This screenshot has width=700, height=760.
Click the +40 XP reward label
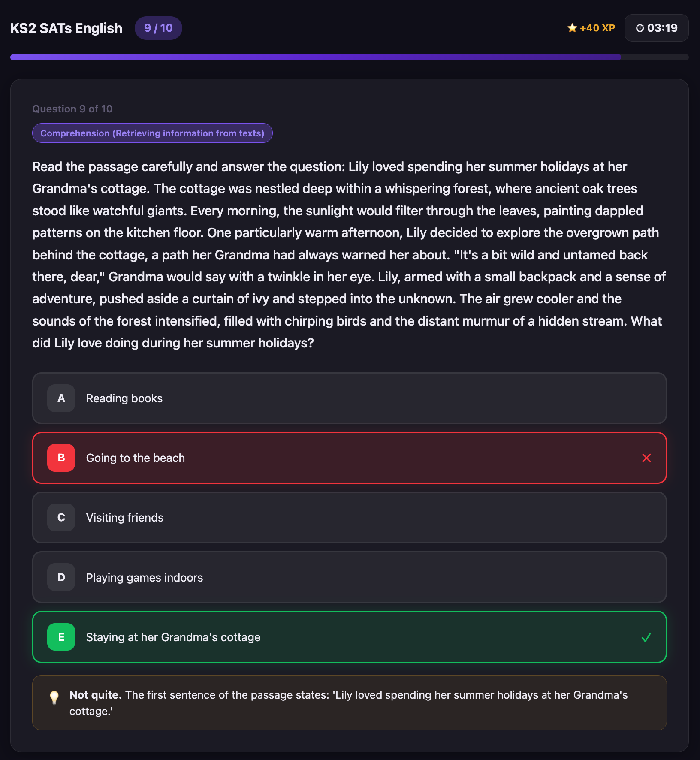[x=597, y=28]
